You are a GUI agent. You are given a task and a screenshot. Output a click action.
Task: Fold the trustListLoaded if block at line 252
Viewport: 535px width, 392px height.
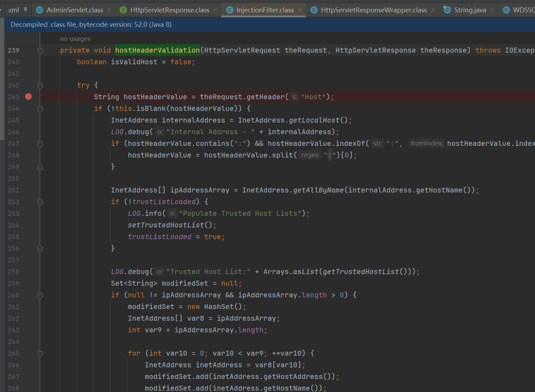(40, 202)
